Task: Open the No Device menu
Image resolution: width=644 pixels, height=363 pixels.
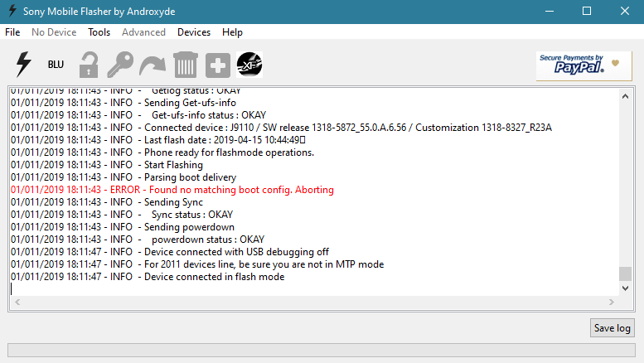Action: click(54, 32)
